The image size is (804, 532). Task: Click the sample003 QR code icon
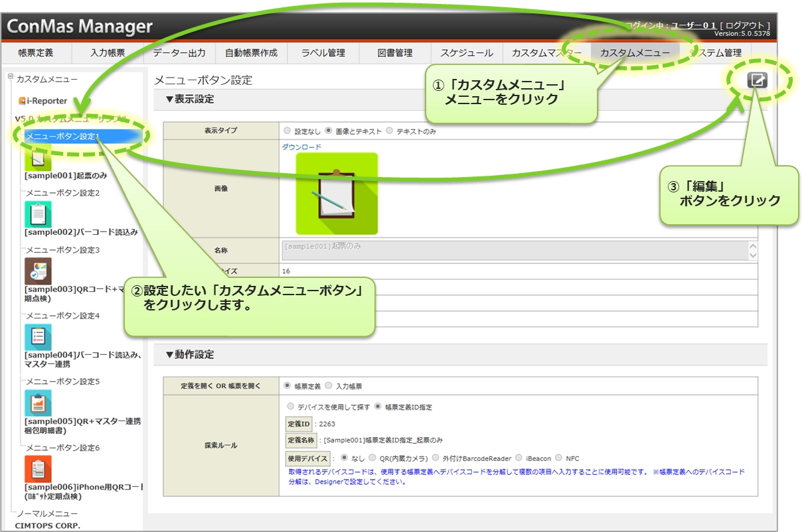(38, 271)
